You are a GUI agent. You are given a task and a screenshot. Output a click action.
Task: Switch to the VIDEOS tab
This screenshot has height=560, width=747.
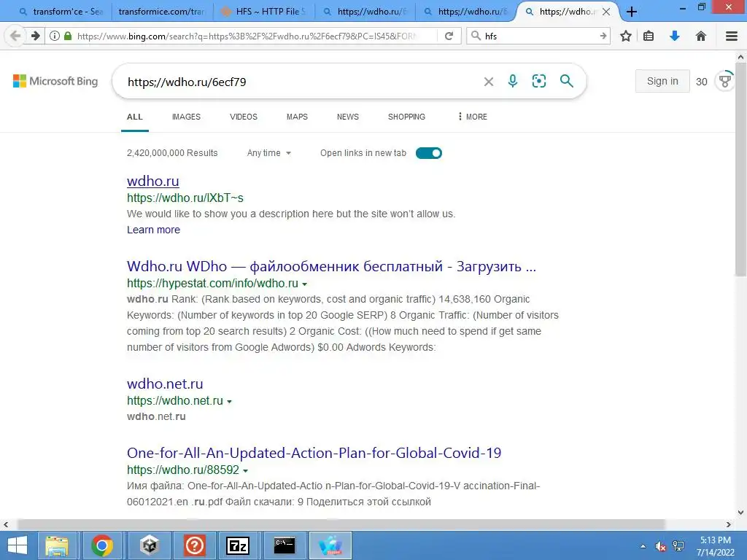244,117
